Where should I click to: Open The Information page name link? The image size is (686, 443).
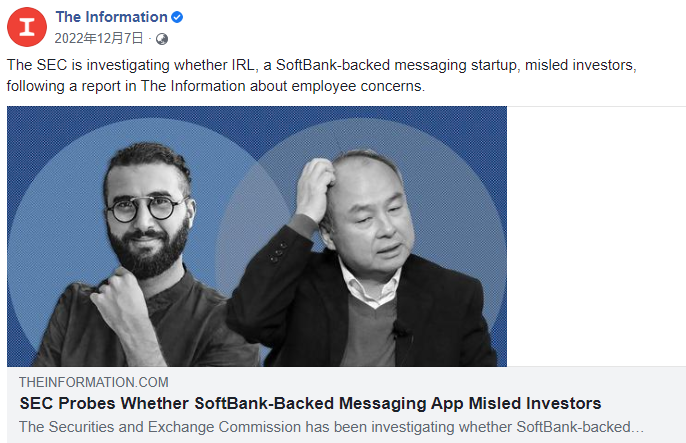111,17
